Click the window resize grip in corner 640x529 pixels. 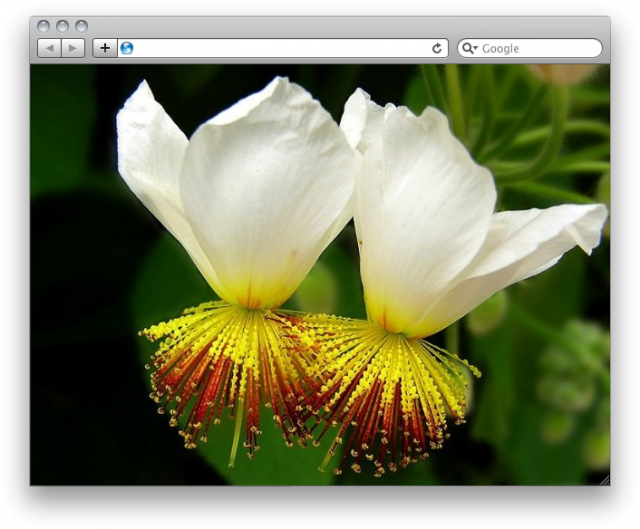(603, 480)
